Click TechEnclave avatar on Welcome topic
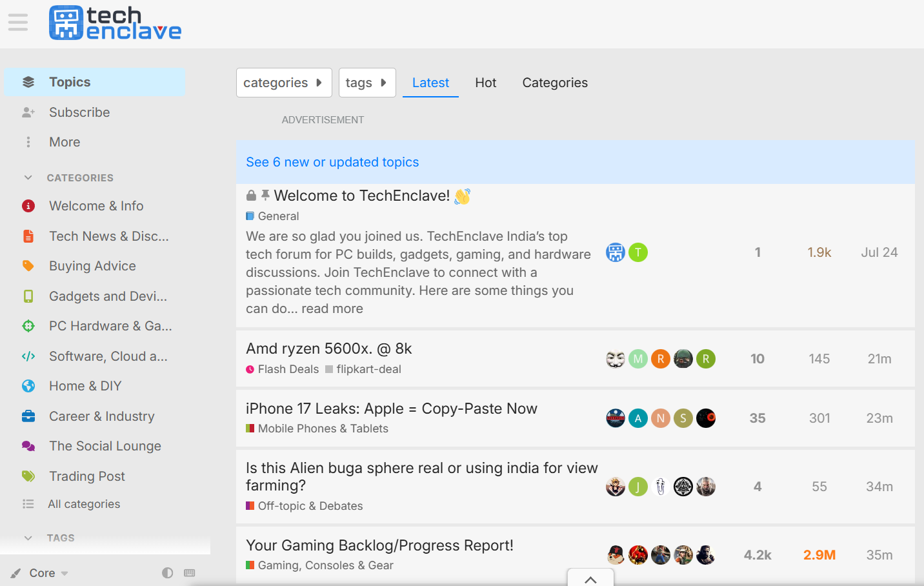The width and height of the screenshot is (924, 586). [616, 252]
